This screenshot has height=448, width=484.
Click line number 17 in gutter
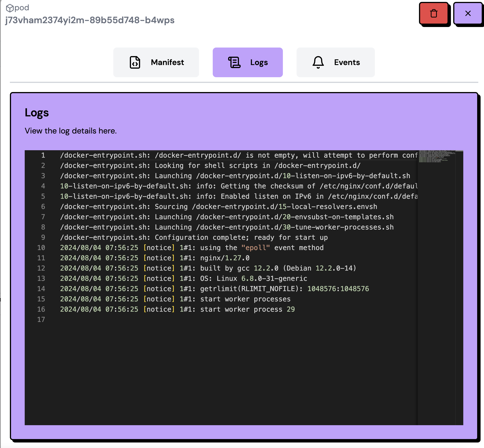(x=41, y=319)
